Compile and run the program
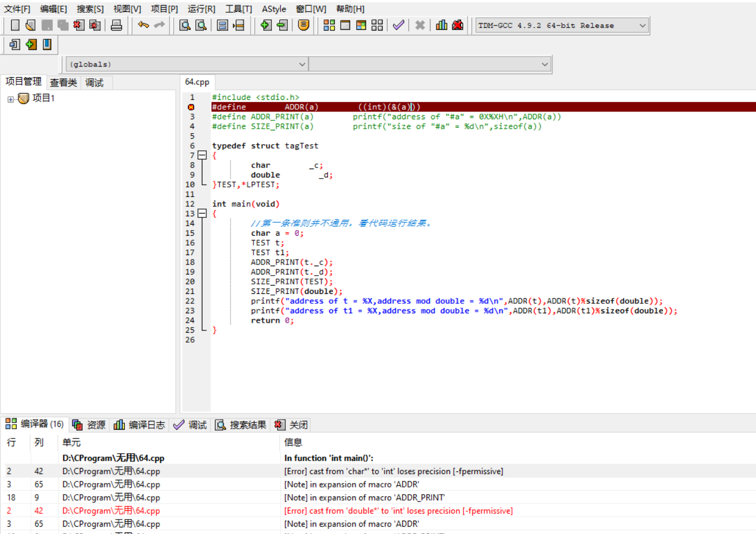 point(361,25)
